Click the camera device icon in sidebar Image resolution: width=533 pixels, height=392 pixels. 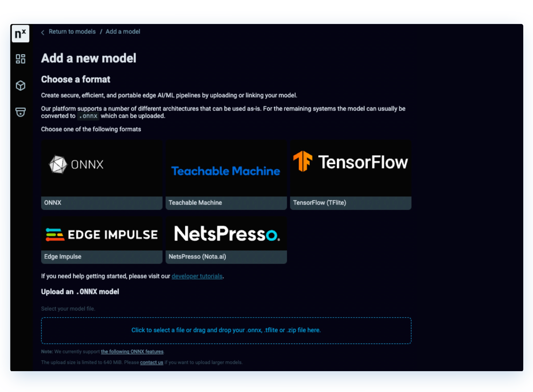click(20, 112)
